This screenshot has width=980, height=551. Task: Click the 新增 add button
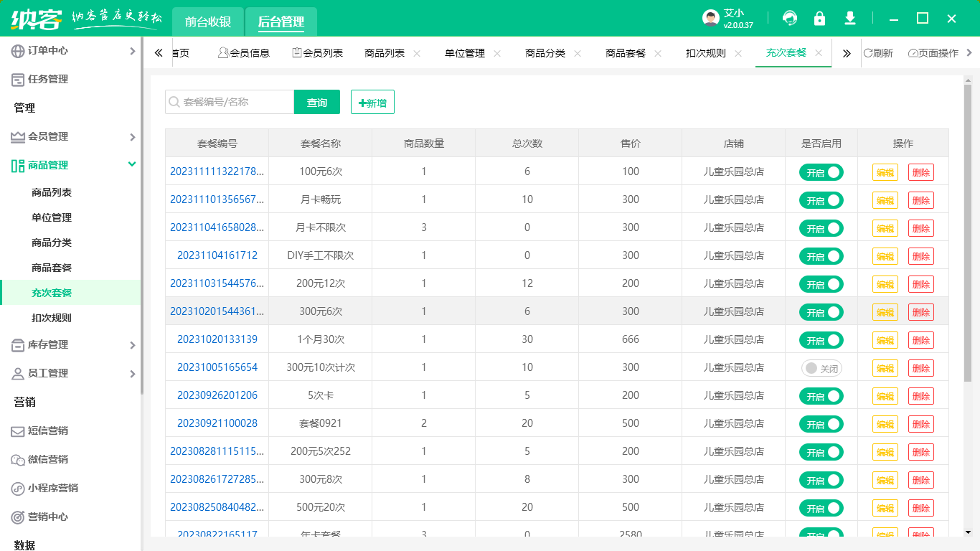tap(372, 102)
